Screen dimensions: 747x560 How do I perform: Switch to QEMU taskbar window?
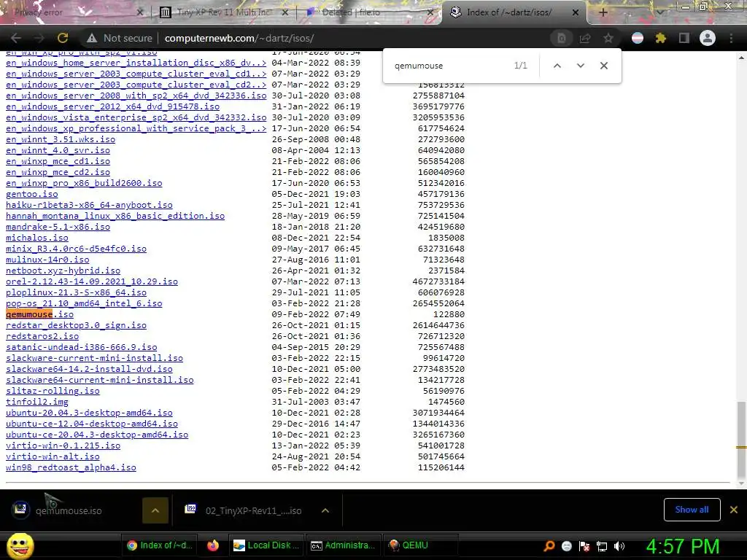tap(421, 545)
